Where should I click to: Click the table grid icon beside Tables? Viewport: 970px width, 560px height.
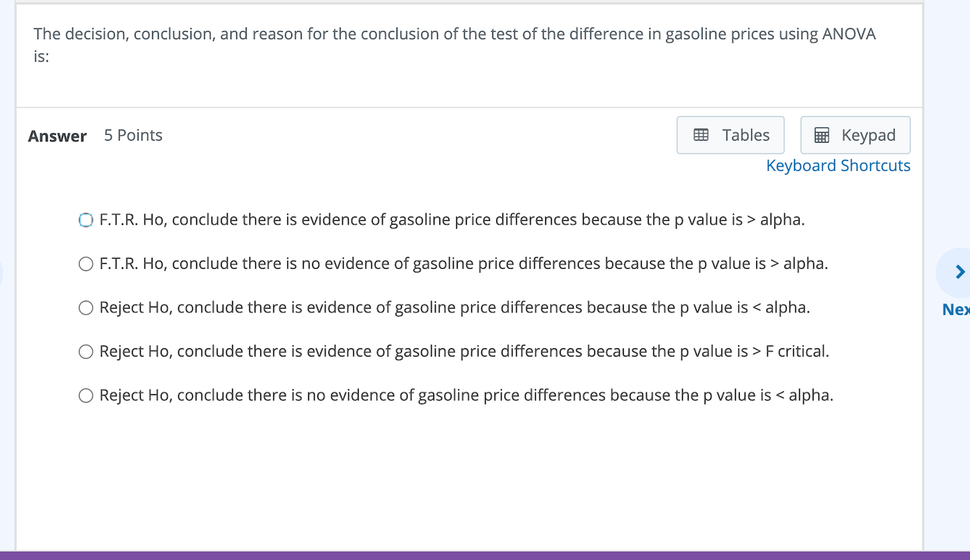click(x=701, y=135)
